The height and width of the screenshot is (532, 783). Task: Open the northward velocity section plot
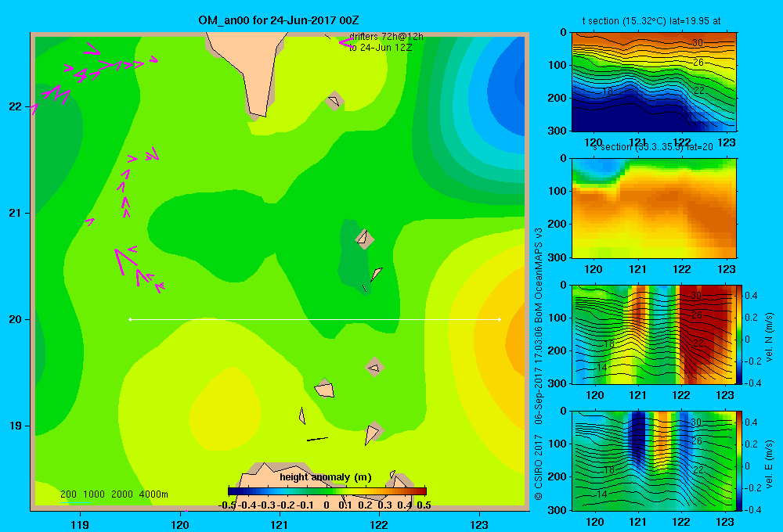[x=654, y=334]
